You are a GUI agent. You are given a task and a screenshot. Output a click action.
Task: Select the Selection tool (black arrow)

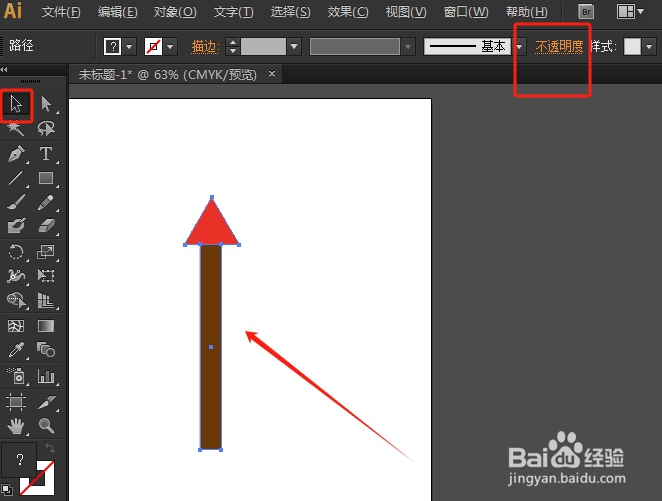(16, 104)
